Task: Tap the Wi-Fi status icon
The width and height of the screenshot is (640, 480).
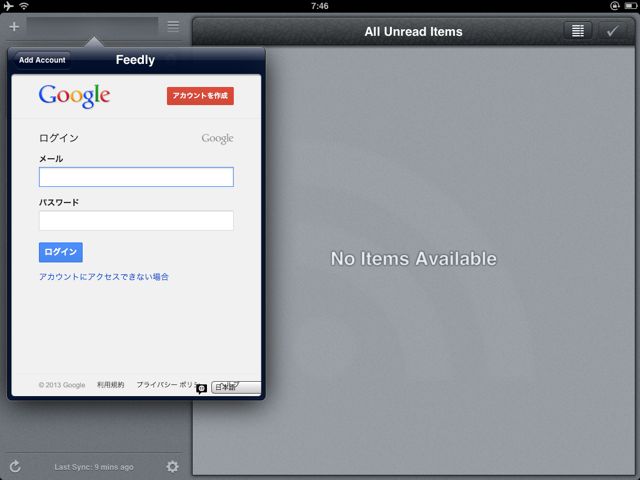Action: (x=24, y=6)
